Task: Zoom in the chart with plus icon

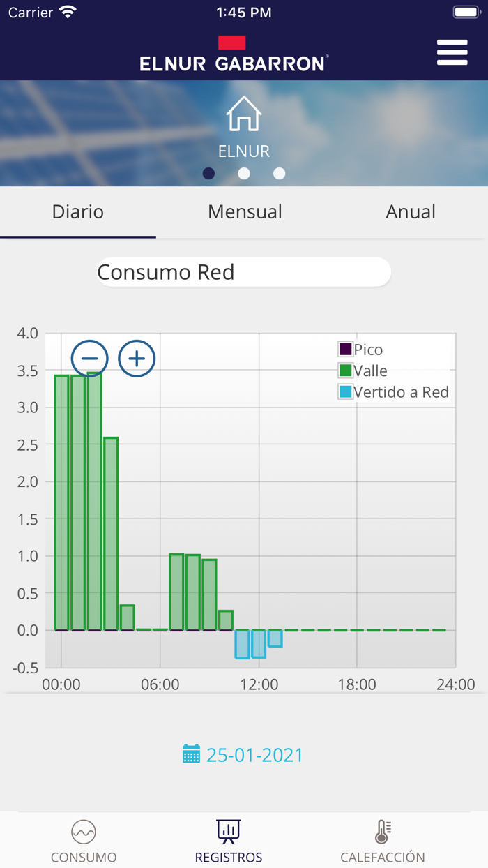Action: [x=137, y=359]
